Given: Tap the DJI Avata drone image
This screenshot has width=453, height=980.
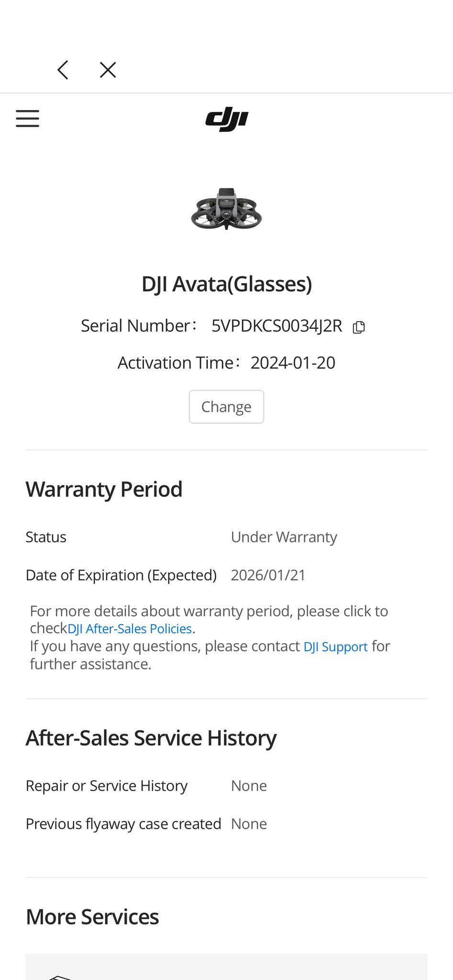Looking at the screenshot, I should [x=226, y=209].
